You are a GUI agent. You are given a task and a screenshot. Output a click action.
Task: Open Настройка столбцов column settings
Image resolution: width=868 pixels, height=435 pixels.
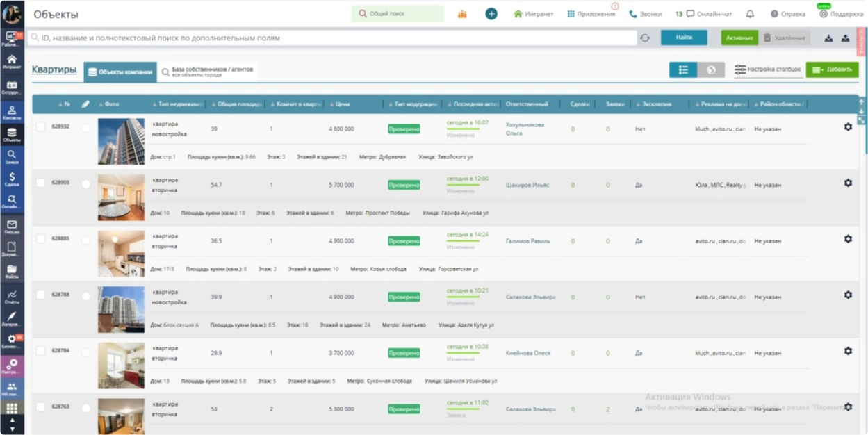768,69
